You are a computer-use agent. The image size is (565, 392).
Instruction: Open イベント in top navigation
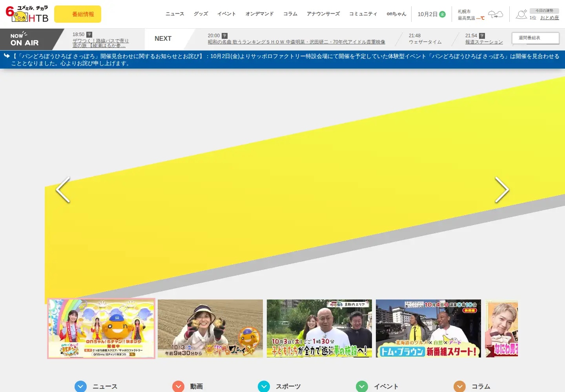coord(227,14)
